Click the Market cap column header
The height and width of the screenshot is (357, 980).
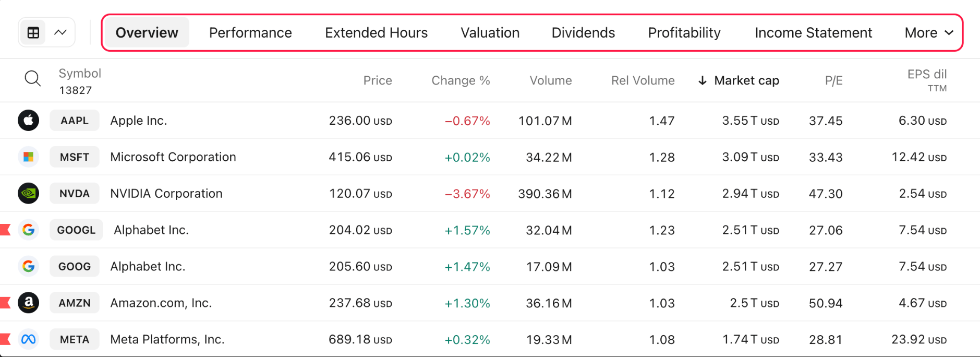pyautogui.click(x=746, y=80)
